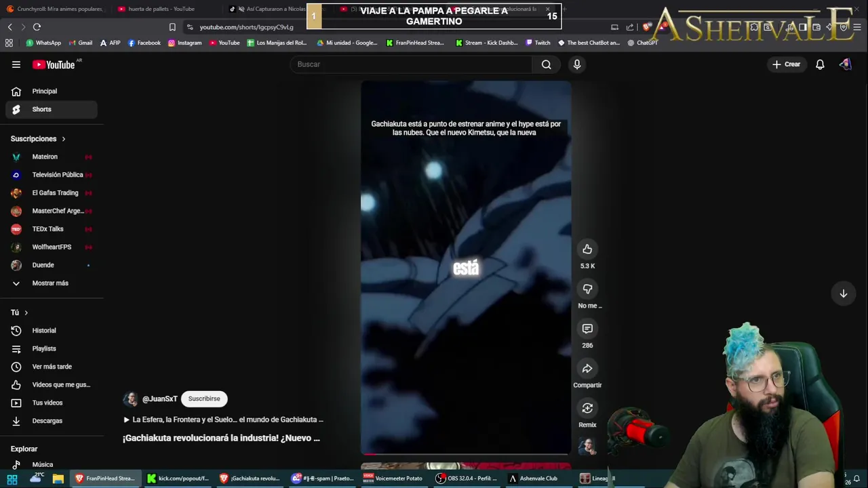Open the MasterChef Argentina subscription
Viewport: 868px width, 488px height.
click(52, 211)
